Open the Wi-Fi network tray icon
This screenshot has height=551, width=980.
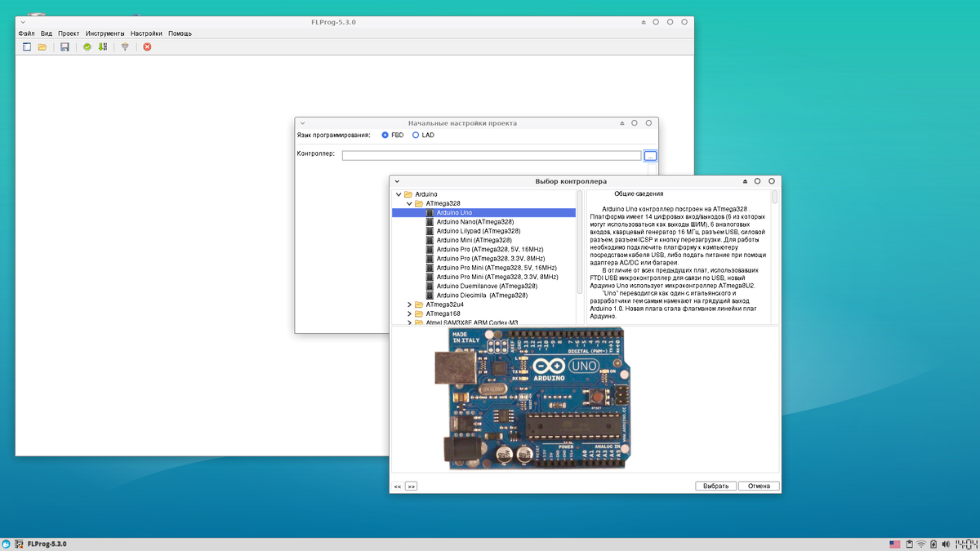pos(921,544)
